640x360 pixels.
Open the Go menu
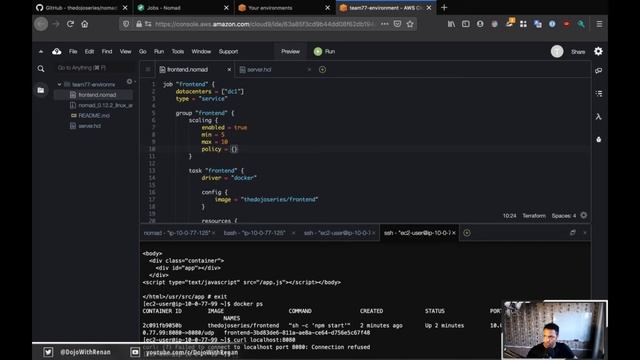pos(142,51)
